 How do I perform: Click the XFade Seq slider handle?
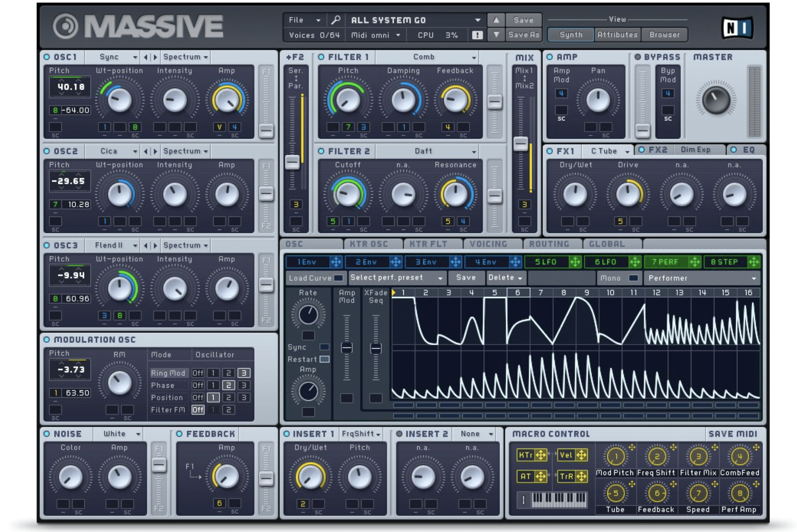(x=376, y=348)
